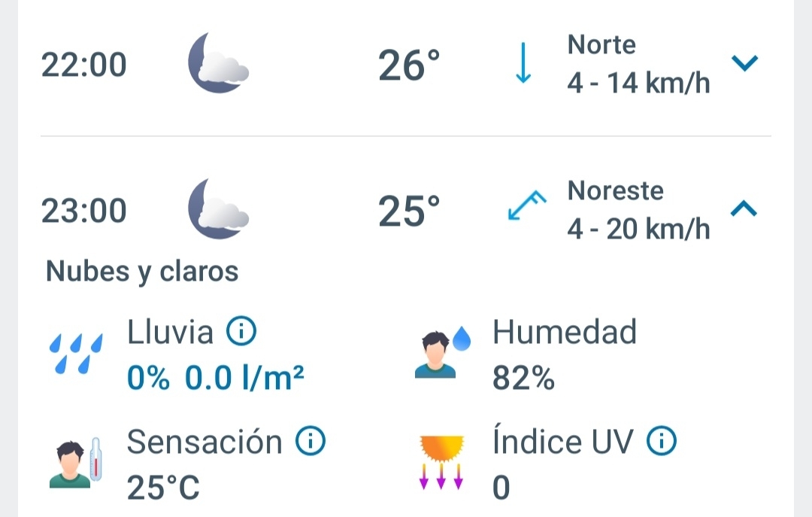Viewport: 812px width, 517px height.
Task: Click the Nubes y claros description
Action: tap(142, 271)
